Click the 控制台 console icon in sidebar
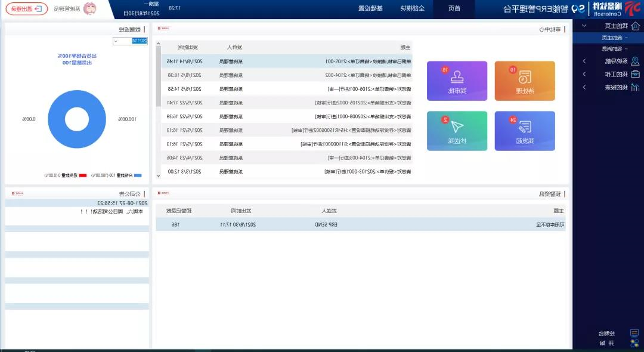 pyautogui.click(x=634, y=334)
